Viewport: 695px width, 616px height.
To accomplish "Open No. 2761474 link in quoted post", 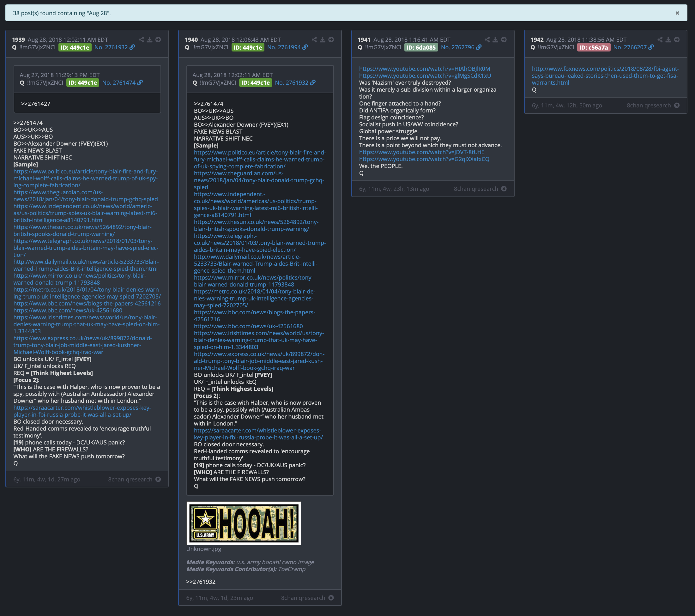I will tap(119, 83).
